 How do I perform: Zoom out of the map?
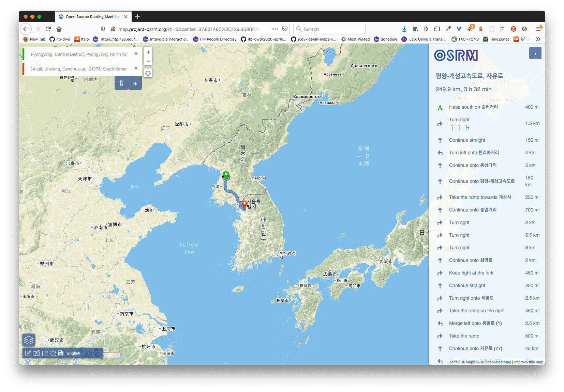click(x=148, y=61)
